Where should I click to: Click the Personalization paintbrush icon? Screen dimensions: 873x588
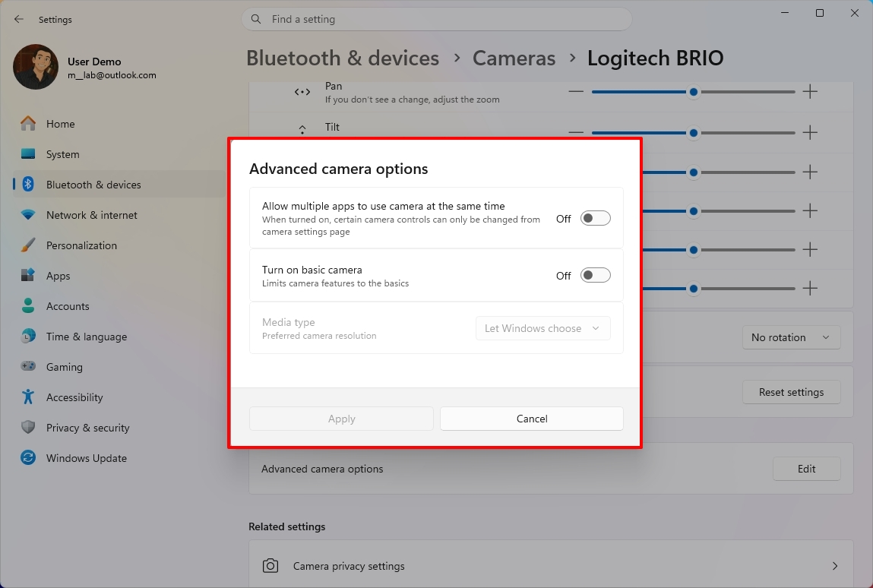pyautogui.click(x=28, y=245)
